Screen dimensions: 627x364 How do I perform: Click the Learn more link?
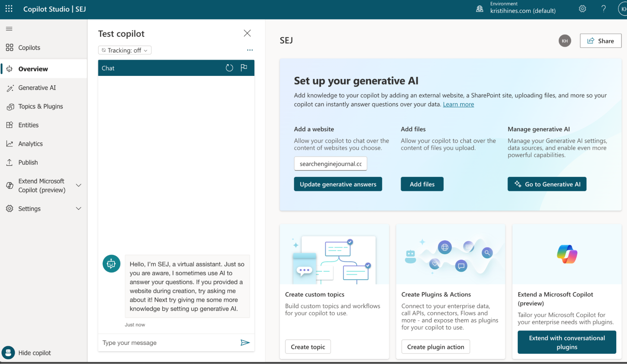tap(458, 104)
